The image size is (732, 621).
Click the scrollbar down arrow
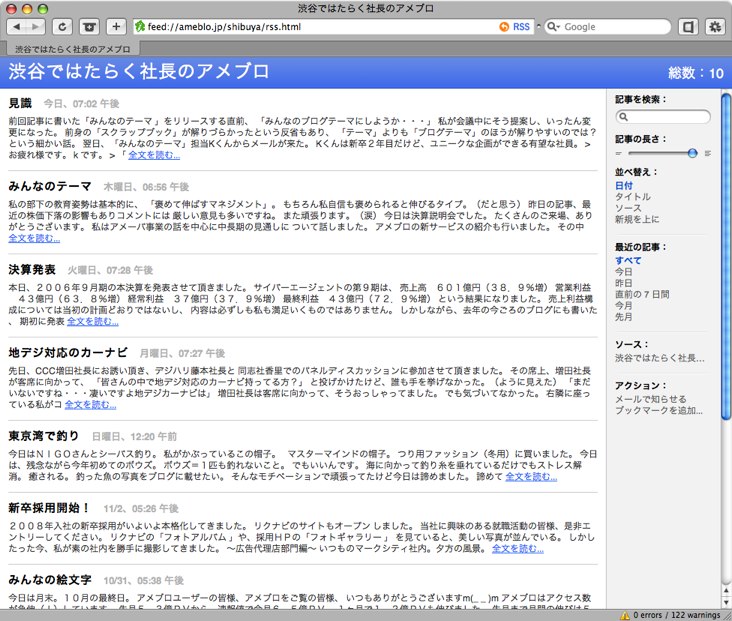tap(726, 603)
